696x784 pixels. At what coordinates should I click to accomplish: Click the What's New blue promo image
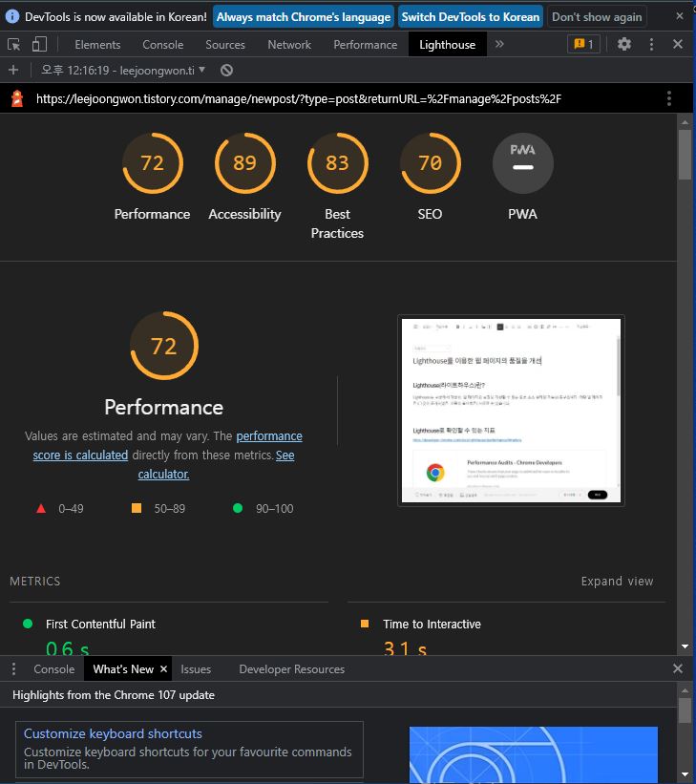534,755
